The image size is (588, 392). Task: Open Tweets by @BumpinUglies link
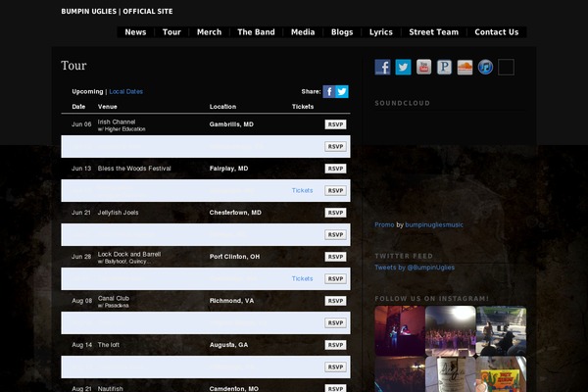(x=415, y=268)
